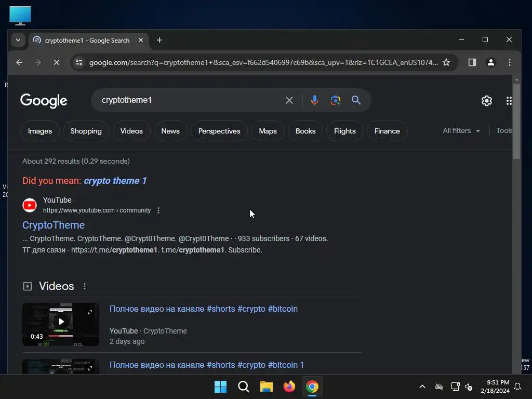
Task: Click into the cryptotheme1 search field
Action: point(190,100)
